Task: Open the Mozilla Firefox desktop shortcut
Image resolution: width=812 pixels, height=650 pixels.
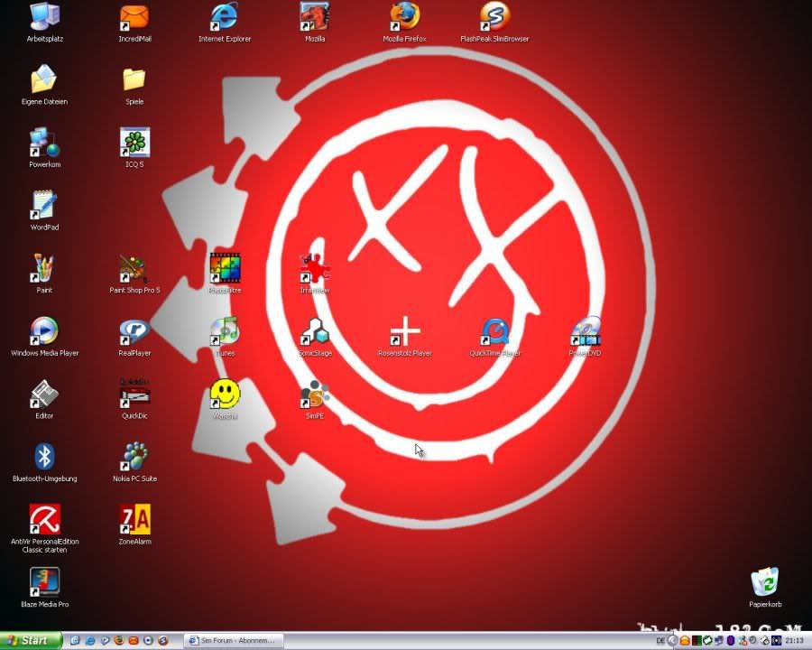Action: 404,17
